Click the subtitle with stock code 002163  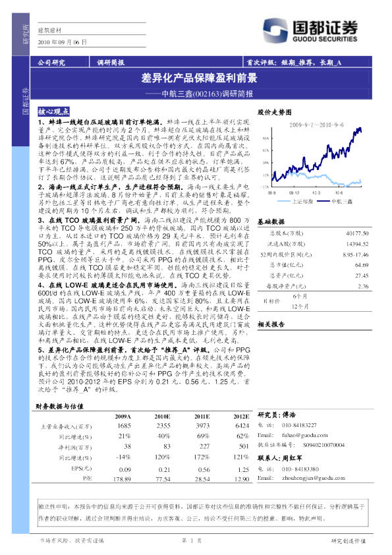199,94
